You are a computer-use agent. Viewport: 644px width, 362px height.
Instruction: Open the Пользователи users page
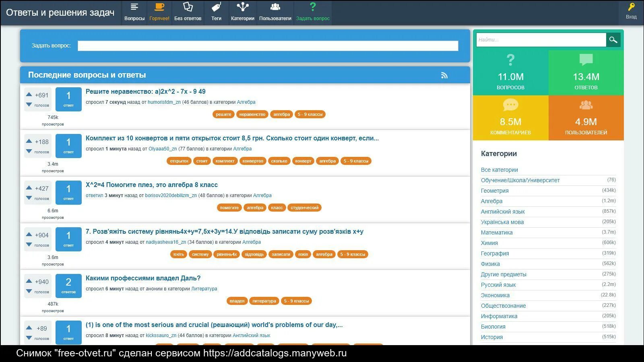275,12
